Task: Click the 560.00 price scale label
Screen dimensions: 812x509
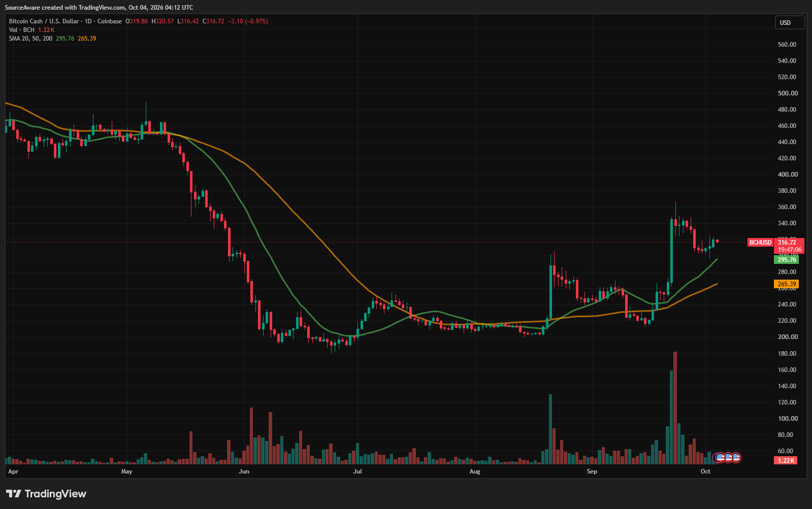Action: coord(787,45)
